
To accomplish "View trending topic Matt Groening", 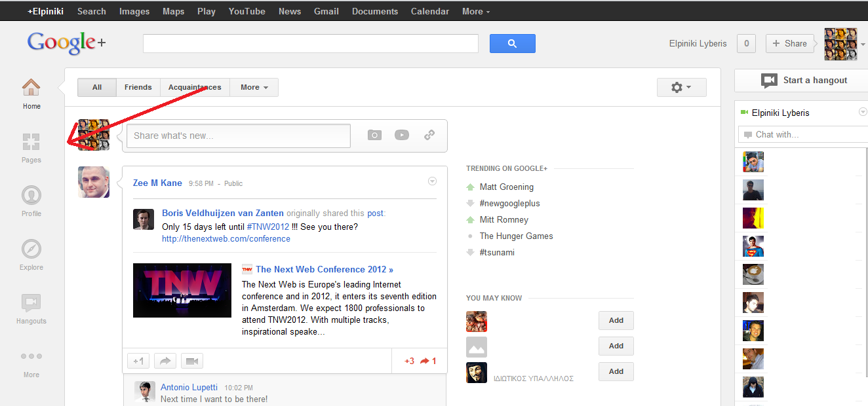I will [507, 187].
